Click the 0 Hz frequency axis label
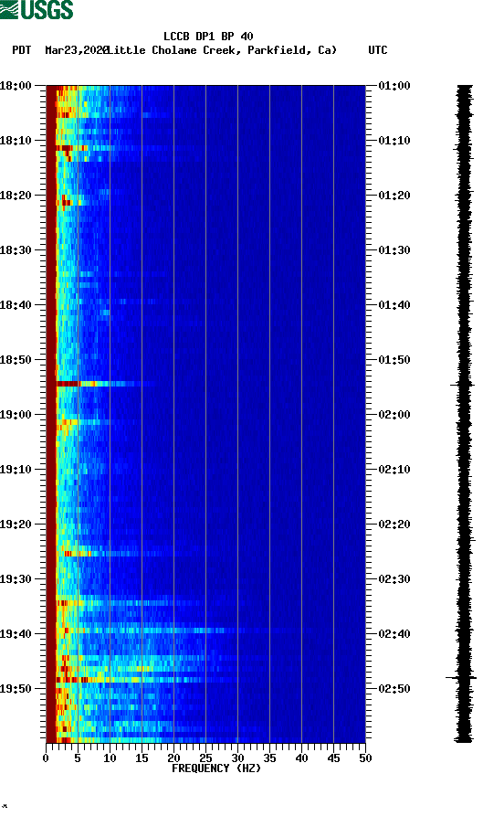This screenshot has height=816, width=504. pyautogui.click(x=46, y=758)
